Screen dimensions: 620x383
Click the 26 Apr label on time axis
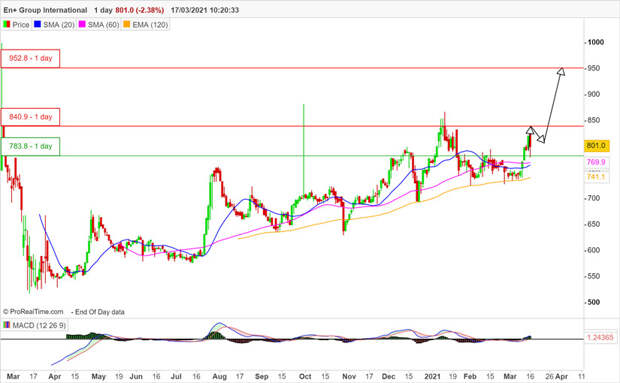click(557, 377)
